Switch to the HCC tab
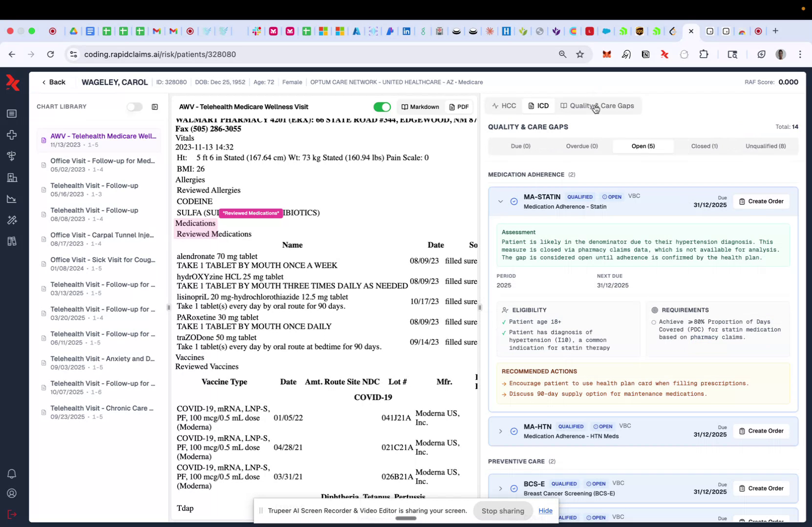 (x=504, y=106)
